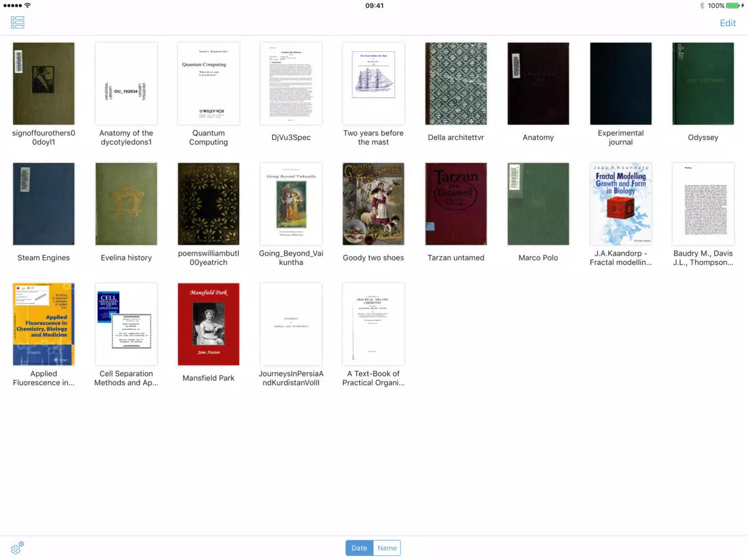Open Cell Separation Methods book

(x=126, y=324)
